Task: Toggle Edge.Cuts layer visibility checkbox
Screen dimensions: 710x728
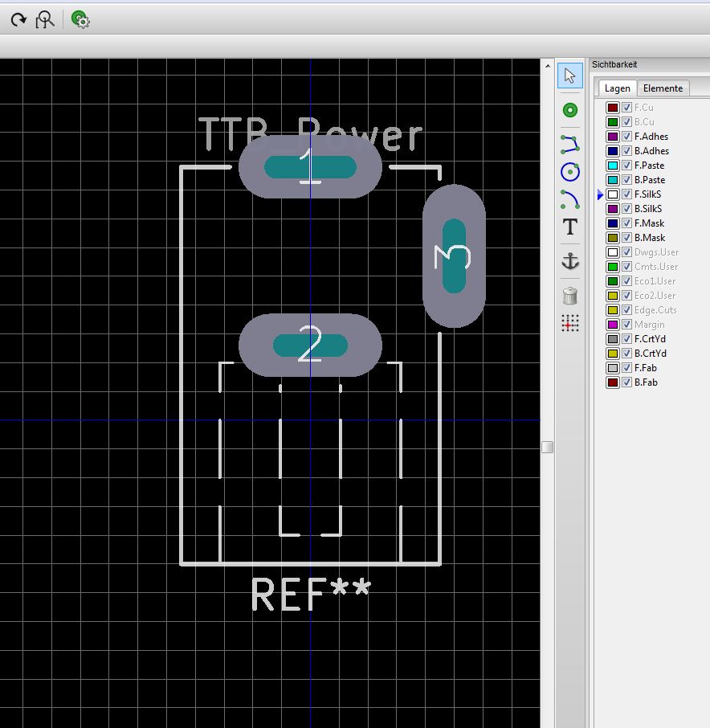Action: [x=626, y=309]
